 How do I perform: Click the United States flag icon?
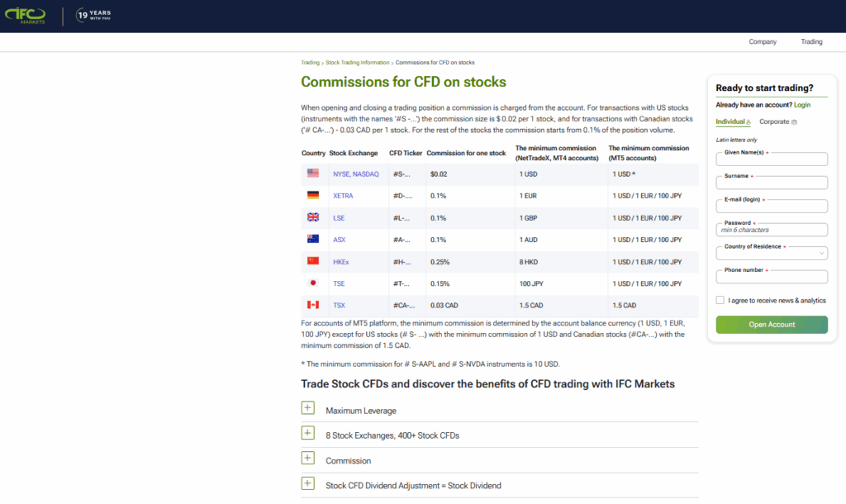313,174
